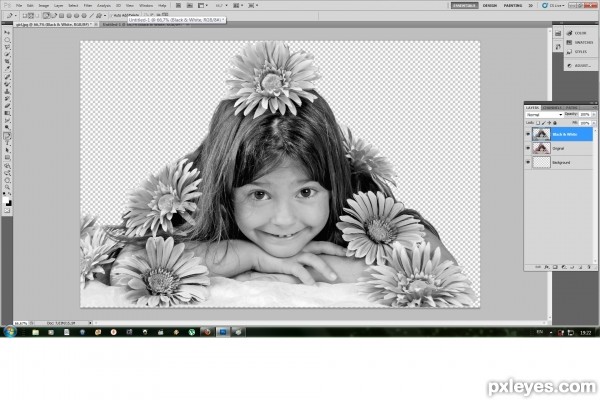Open Mini Bridge from the application bar

(190, 5)
